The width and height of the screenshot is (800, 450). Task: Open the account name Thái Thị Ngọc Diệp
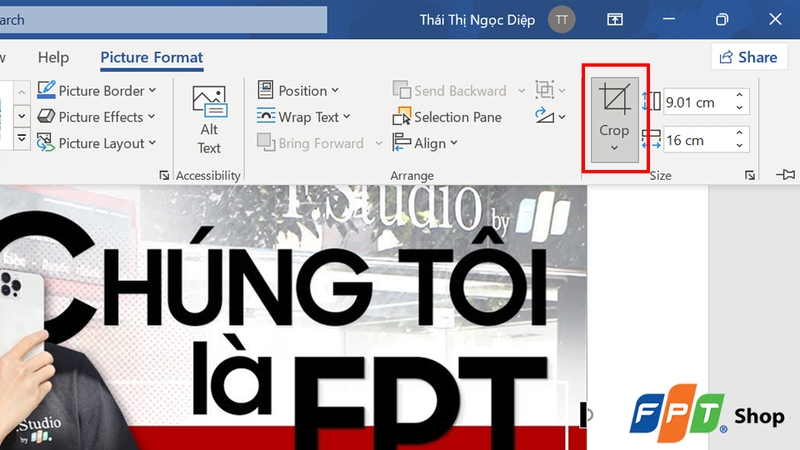(477, 20)
